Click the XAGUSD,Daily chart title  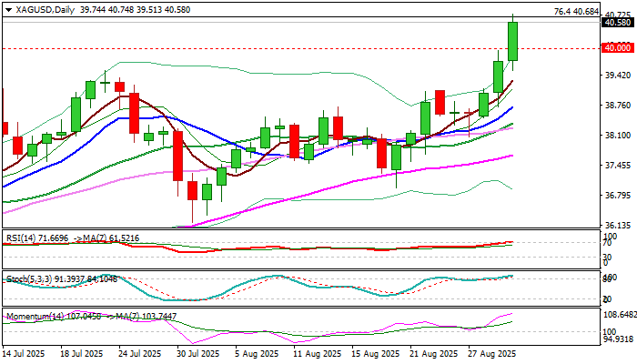(45, 10)
